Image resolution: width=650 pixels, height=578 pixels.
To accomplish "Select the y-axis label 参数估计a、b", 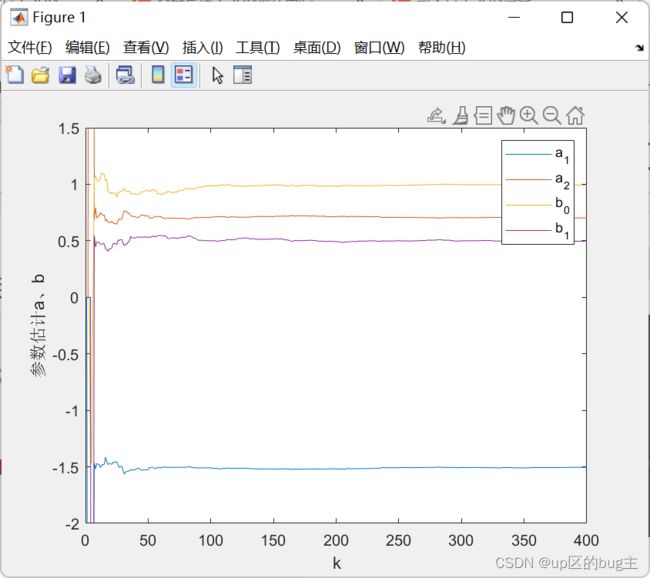I will (38, 325).
